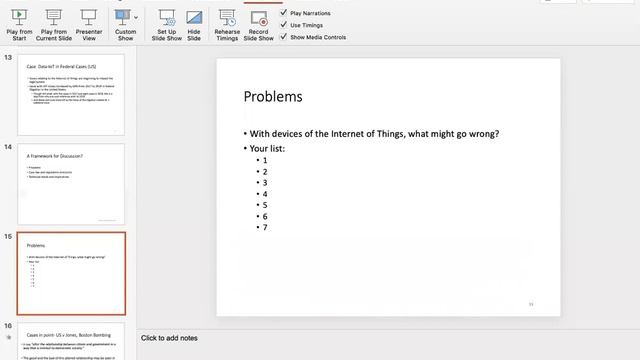Select slide 15 Problems thumbnail
Image resolution: width=640 pixels, height=360 pixels.
click(71, 273)
